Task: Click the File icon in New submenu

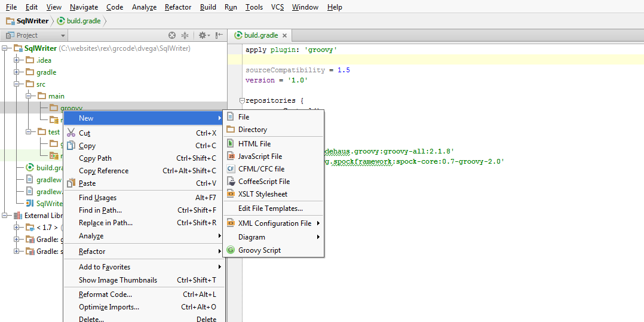Action: click(231, 117)
